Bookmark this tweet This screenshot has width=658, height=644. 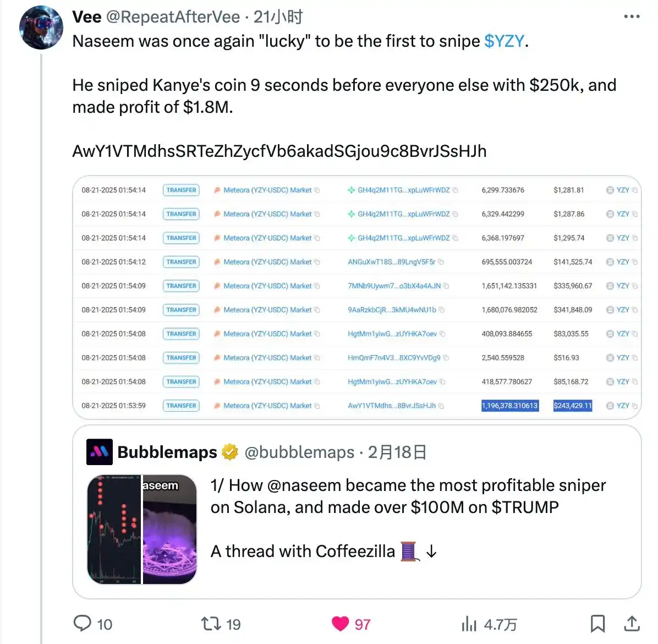tap(597, 624)
